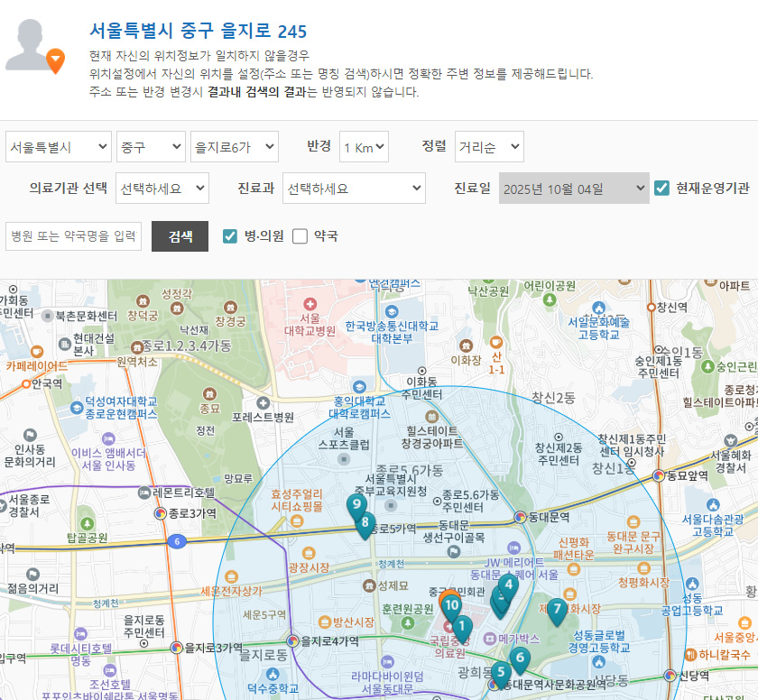Click the 동묘앞역 station icon
This screenshot has width=758, height=700.
tap(658, 476)
